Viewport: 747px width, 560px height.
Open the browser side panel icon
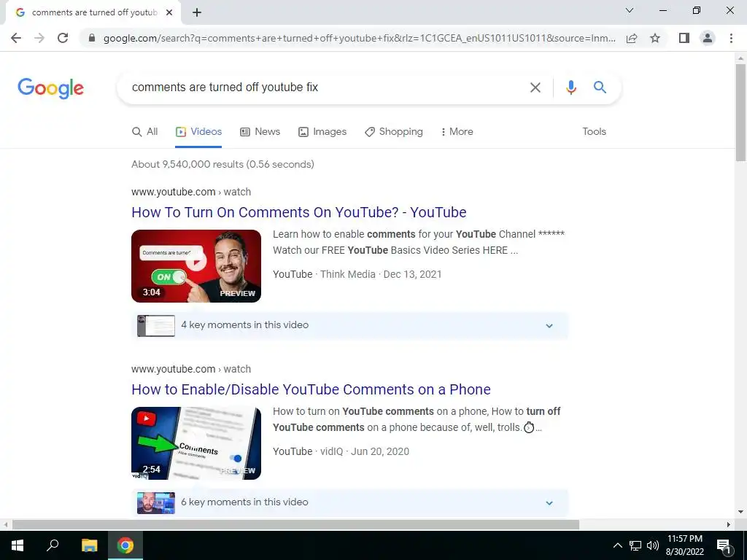point(684,38)
